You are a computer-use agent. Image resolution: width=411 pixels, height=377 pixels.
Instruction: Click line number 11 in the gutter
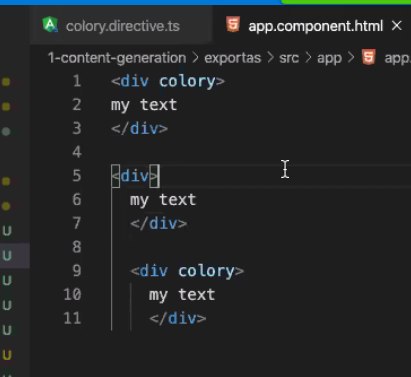(72, 318)
